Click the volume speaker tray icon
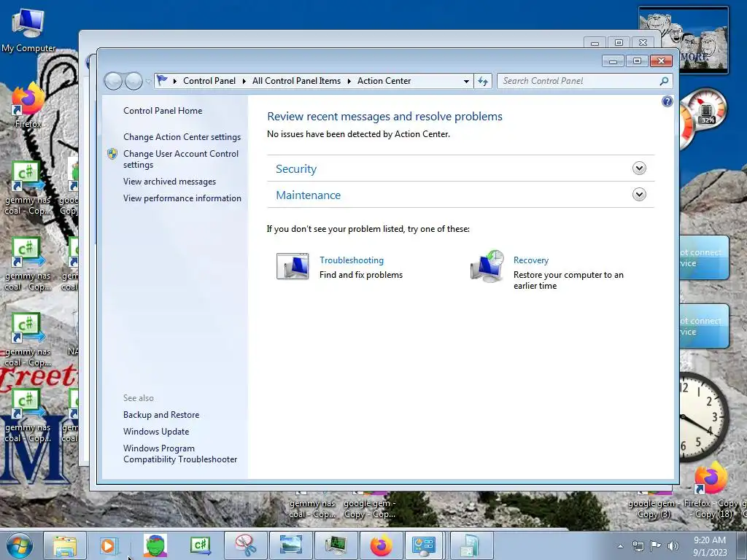747x560 pixels. point(673,546)
